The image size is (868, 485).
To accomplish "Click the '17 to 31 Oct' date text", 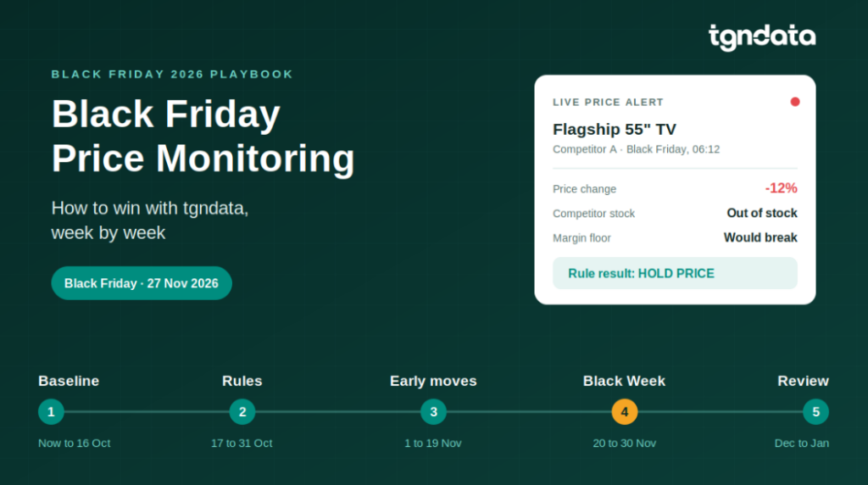I will tap(242, 443).
